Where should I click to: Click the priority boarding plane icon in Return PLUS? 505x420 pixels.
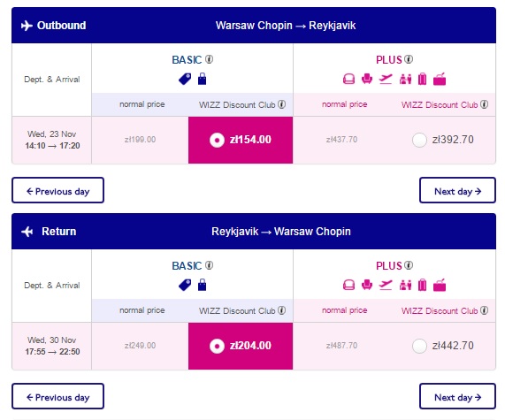386,285
